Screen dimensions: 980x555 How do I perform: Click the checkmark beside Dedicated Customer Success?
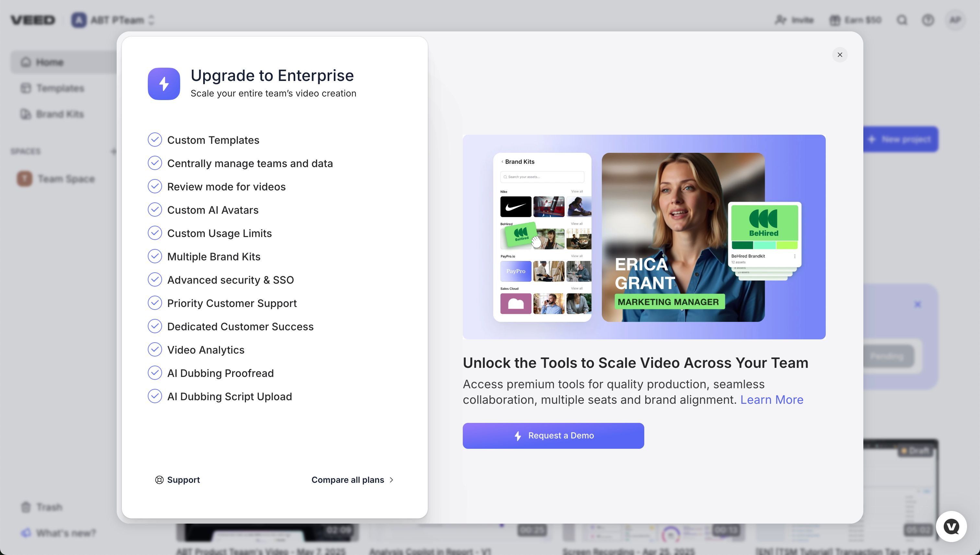[x=155, y=326]
